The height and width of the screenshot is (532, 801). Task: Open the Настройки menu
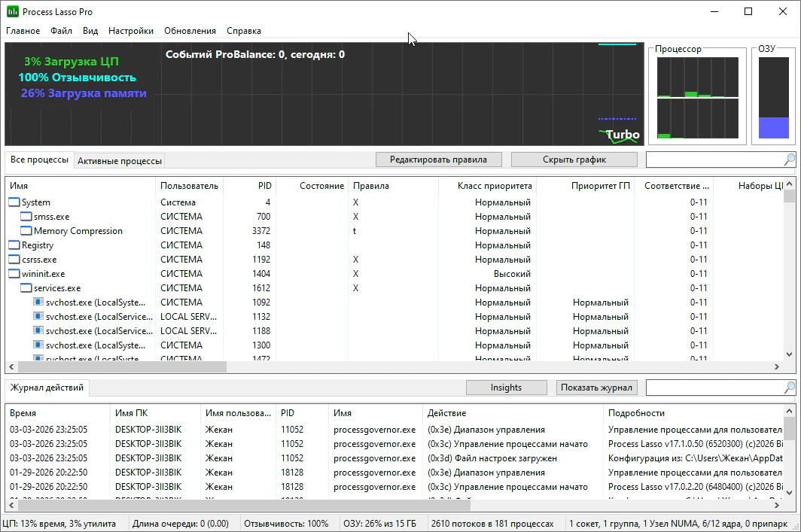[130, 31]
